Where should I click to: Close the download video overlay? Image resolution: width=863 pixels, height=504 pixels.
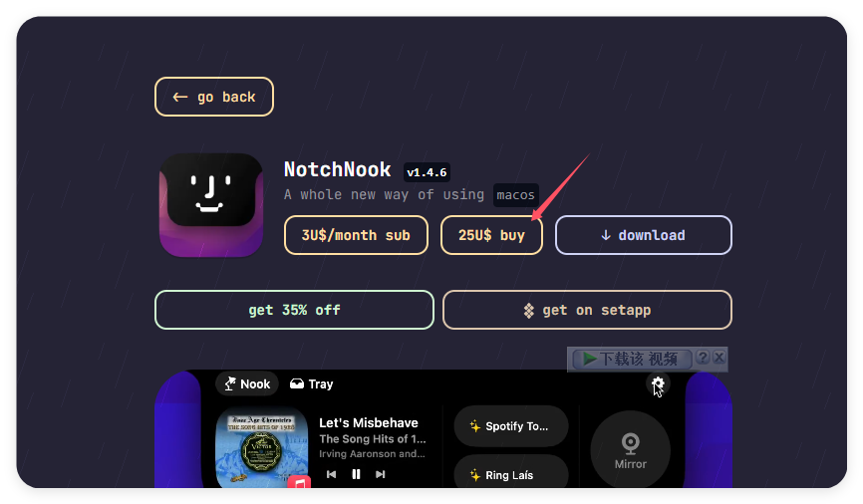coord(719,358)
